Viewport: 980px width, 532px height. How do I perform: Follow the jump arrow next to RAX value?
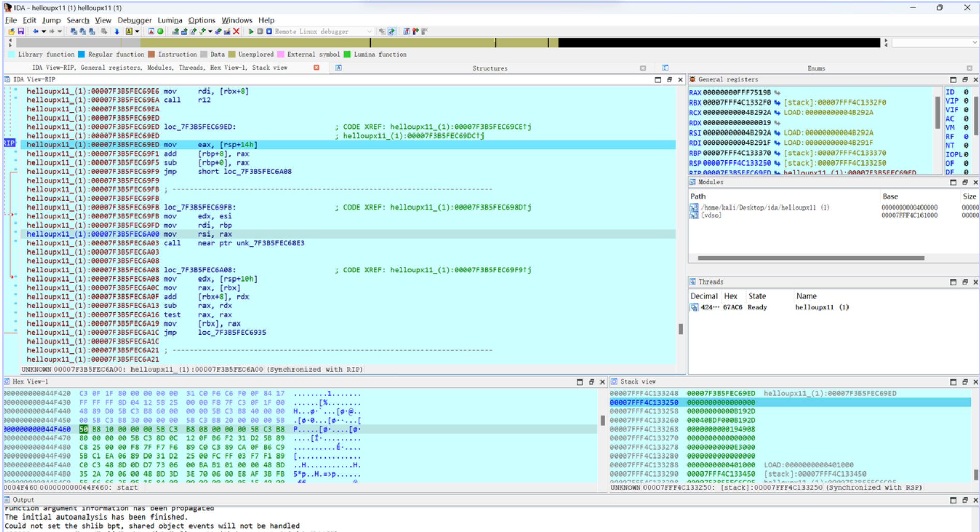pyautogui.click(x=778, y=93)
